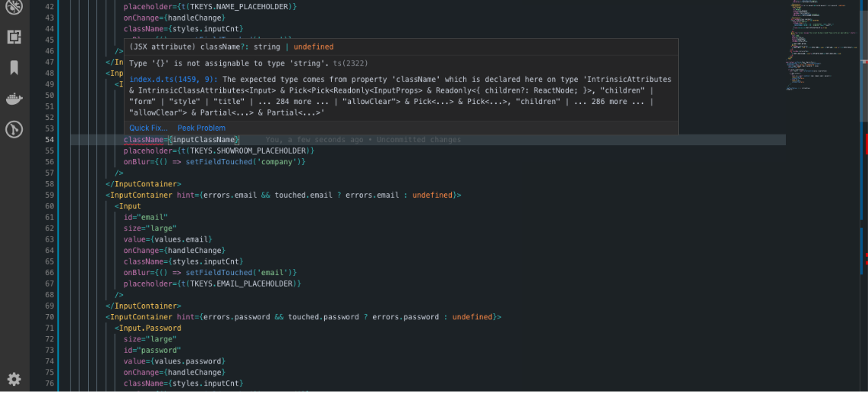Open the Extensions view in activity bar

pos(14,36)
